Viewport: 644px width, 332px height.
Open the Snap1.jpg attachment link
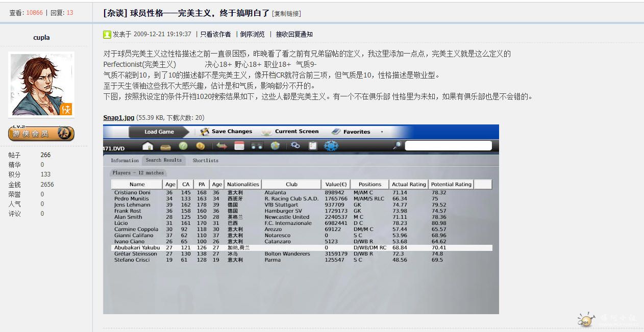118,118
